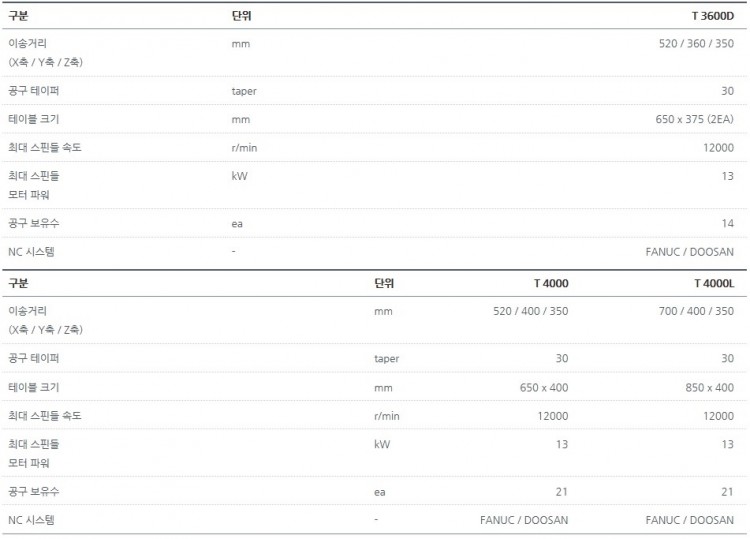Select the tool count value 14

(727, 224)
